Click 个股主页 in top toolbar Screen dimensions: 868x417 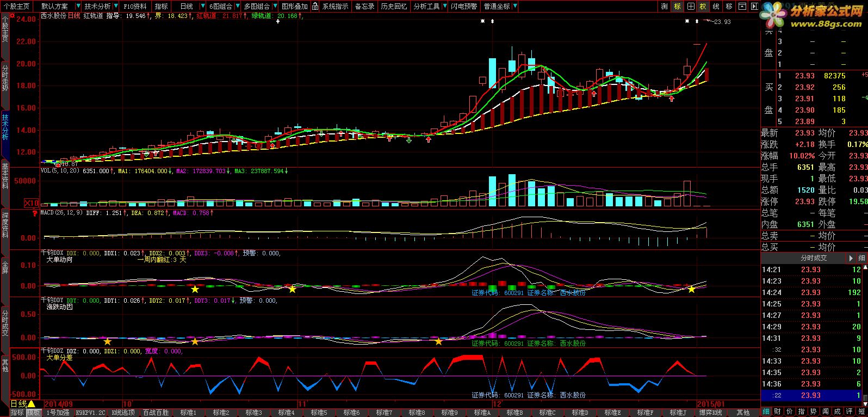[17, 7]
